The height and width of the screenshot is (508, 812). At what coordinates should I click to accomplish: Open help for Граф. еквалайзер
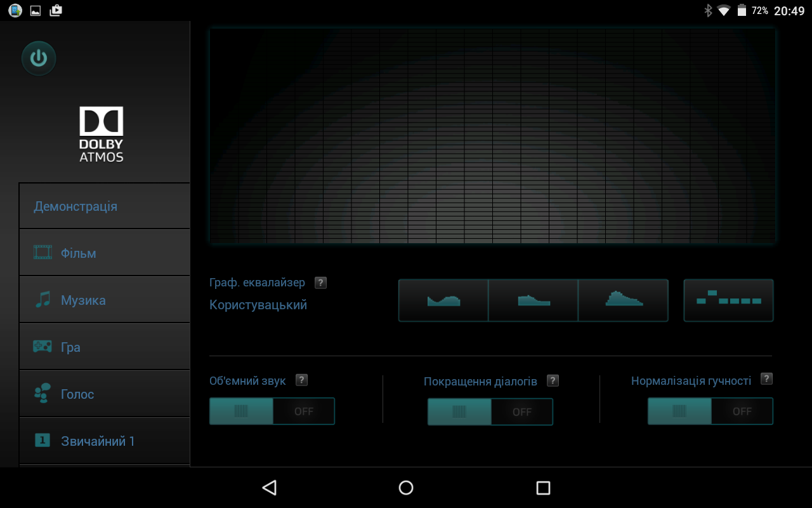(321, 283)
